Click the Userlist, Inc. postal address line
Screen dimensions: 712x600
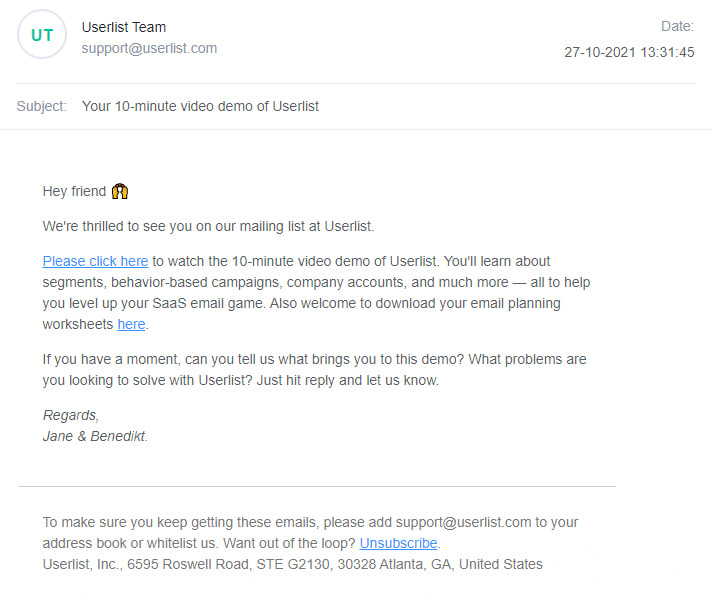tap(292, 564)
